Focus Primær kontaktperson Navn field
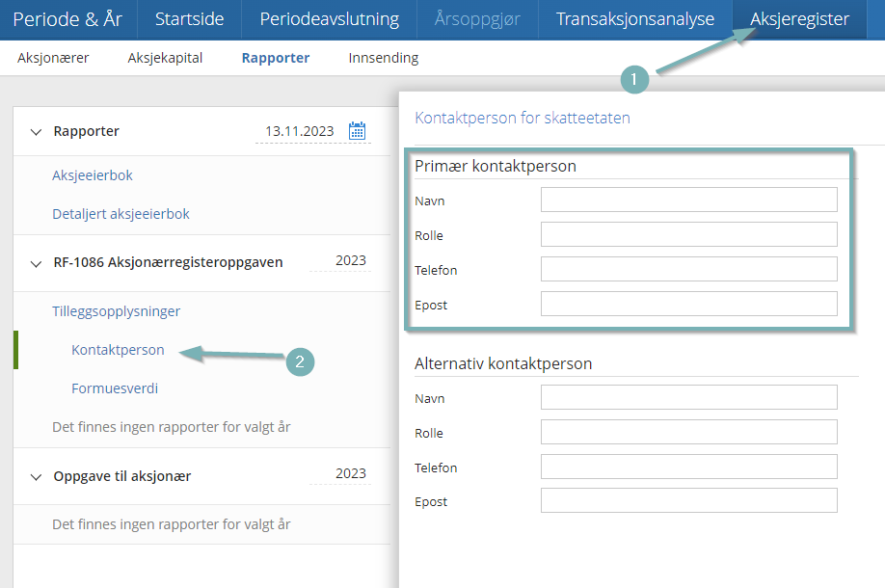 (x=688, y=200)
